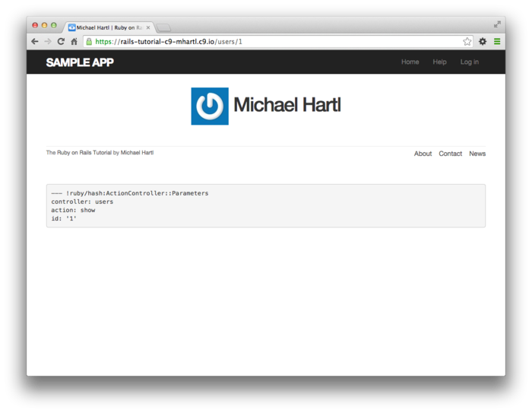
Task: Click the tab favicon icon
Action: (x=71, y=27)
